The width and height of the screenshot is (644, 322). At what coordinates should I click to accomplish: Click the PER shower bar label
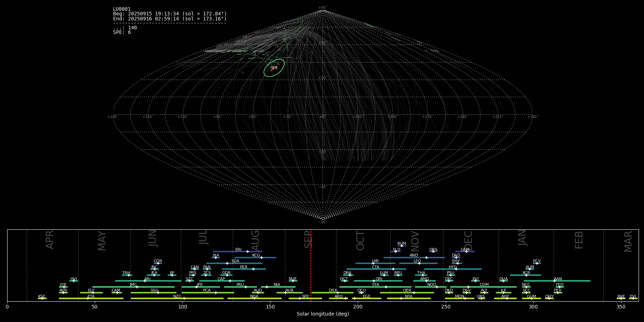244,267
